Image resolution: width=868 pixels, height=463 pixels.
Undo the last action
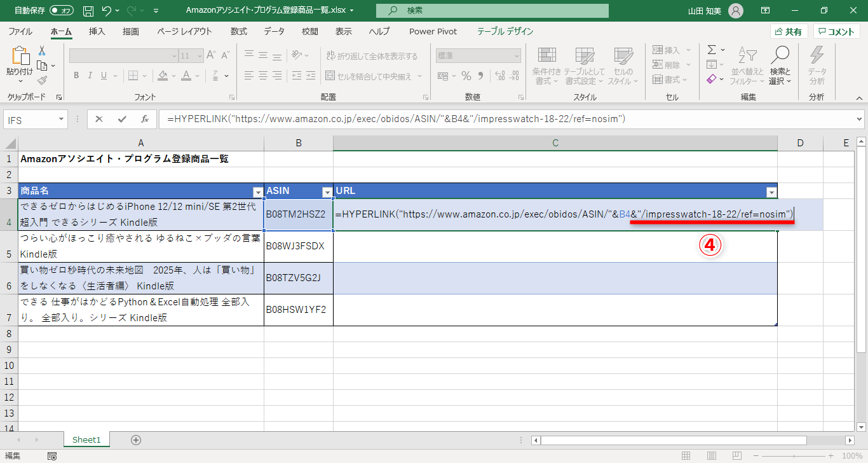pos(107,11)
